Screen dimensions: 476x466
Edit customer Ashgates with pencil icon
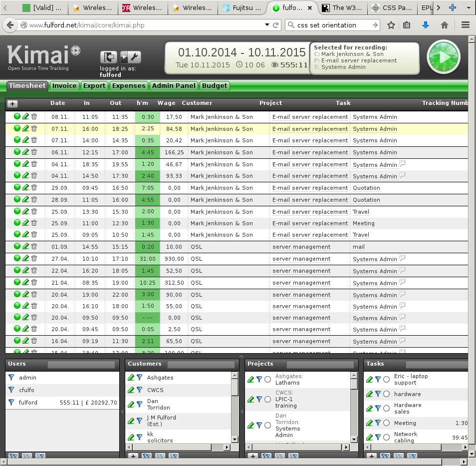click(x=131, y=378)
